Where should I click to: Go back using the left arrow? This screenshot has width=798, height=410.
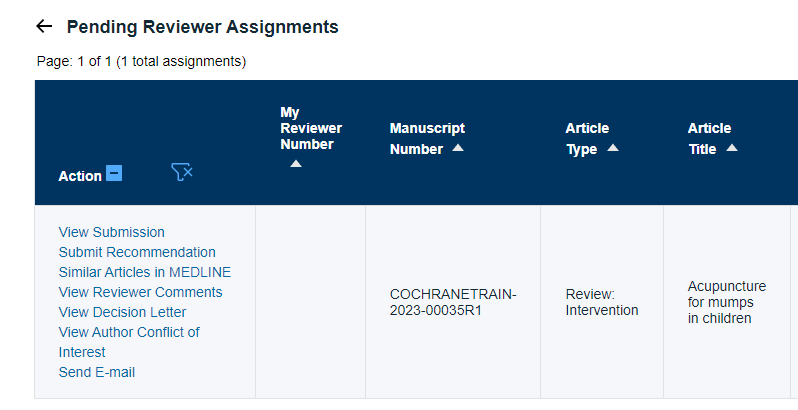[43, 27]
